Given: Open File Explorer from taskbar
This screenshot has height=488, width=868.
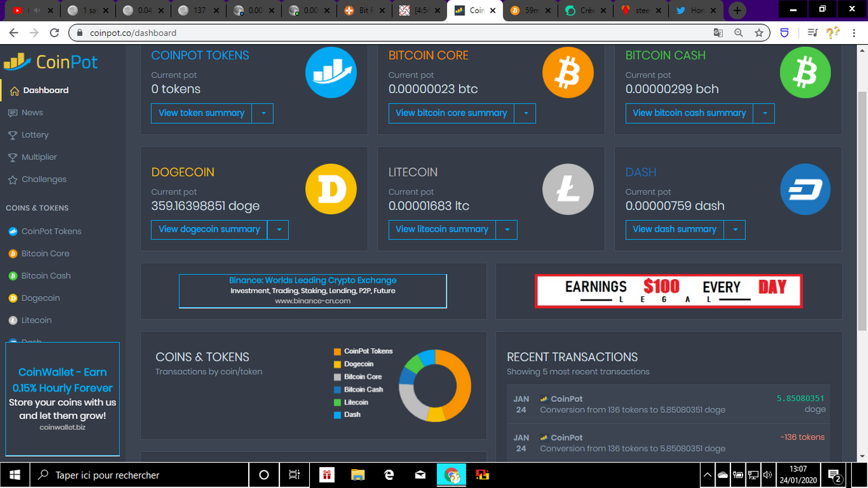Looking at the screenshot, I should 358,474.
